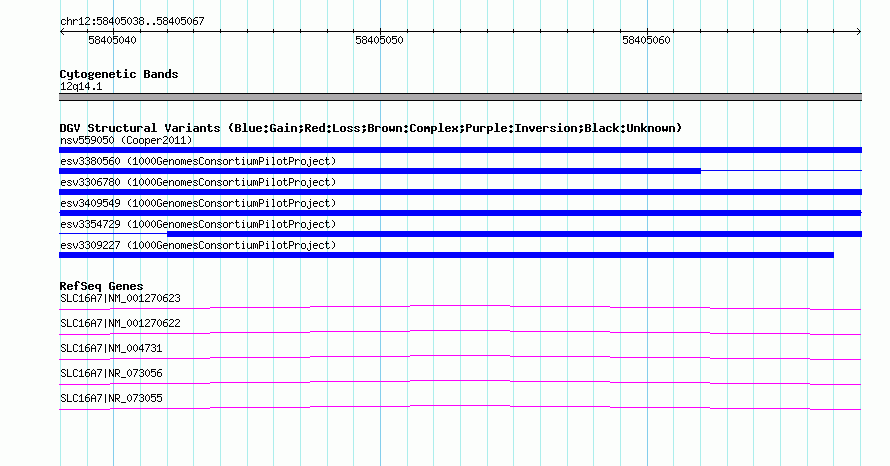Open the SLC16A7|NM_001270623 transcript label
Viewport: 890px width, 466px height.
tap(120, 299)
